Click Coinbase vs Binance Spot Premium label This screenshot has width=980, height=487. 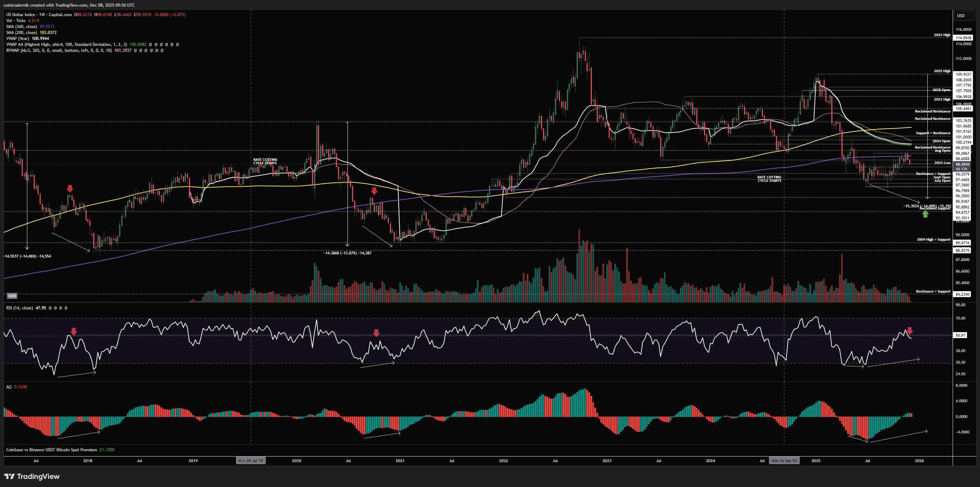[x=51, y=450]
